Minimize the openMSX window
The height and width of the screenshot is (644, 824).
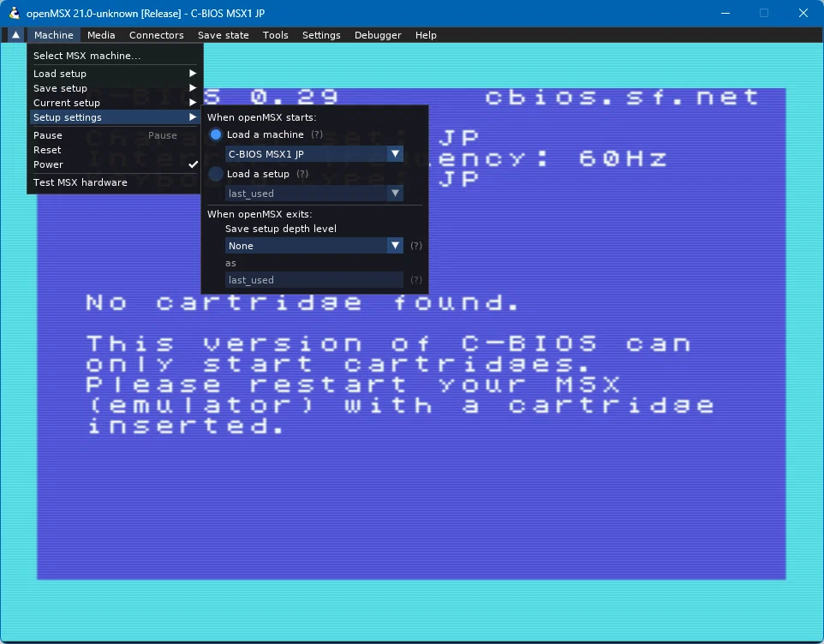725,13
